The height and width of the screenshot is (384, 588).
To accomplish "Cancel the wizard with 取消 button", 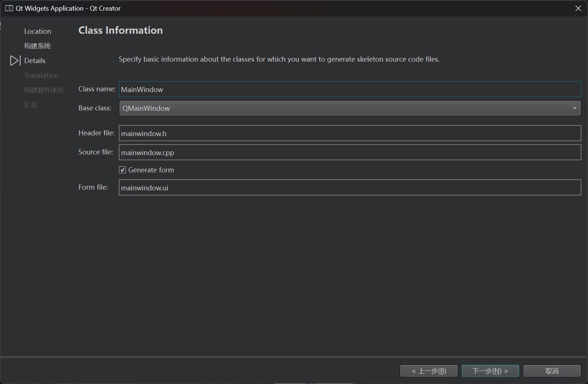I will (x=552, y=371).
